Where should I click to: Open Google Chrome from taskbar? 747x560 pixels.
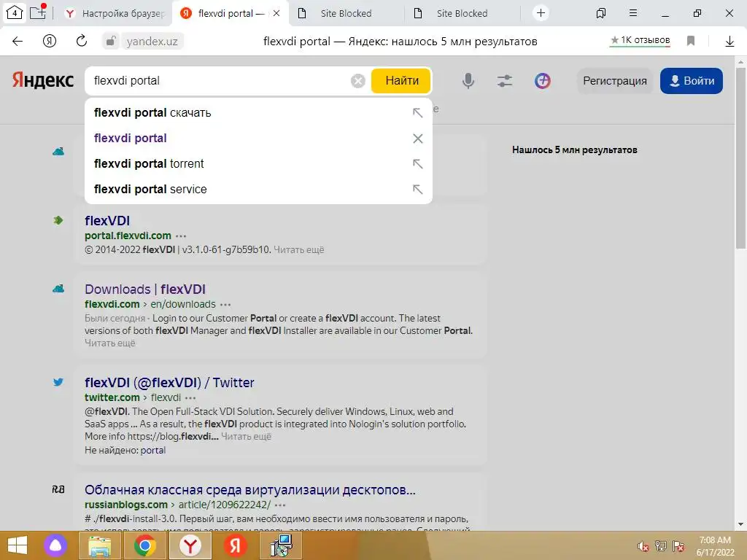(x=145, y=545)
